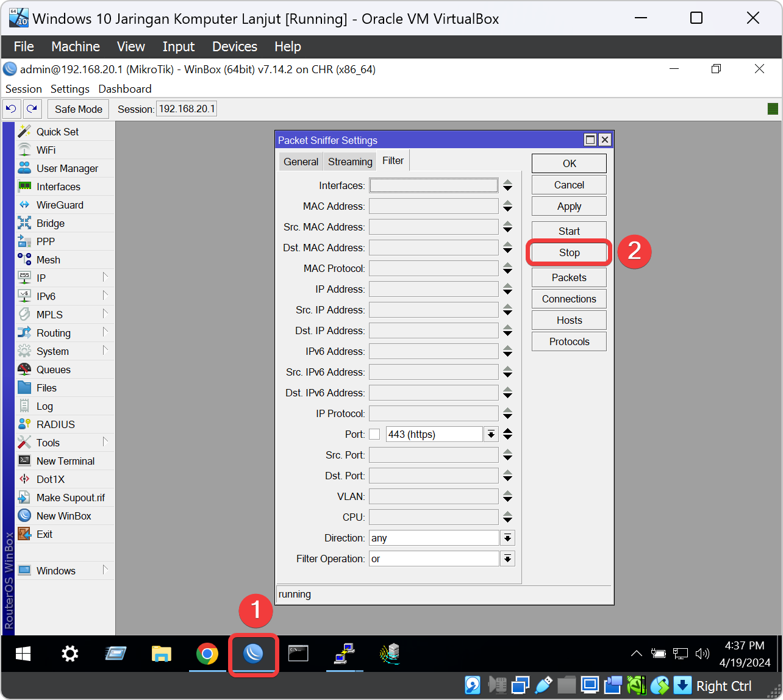783x700 pixels.
Task: Start the packet sniffer
Action: pos(569,231)
